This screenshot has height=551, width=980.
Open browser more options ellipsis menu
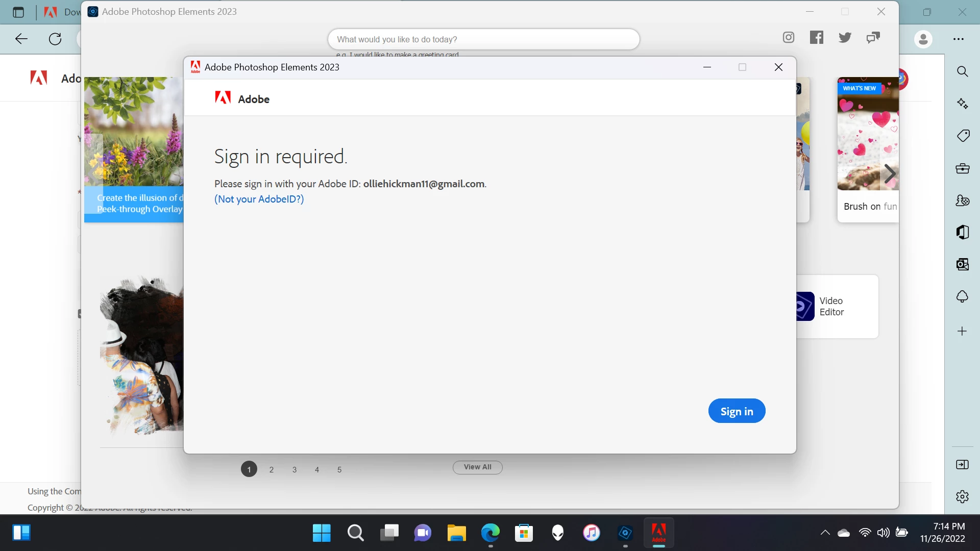(x=959, y=39)
